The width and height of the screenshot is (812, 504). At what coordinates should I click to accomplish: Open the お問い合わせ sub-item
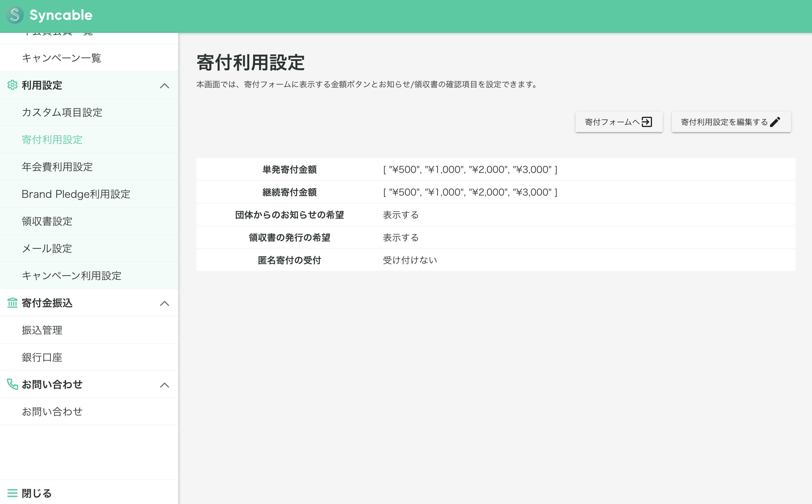point(89,411)
